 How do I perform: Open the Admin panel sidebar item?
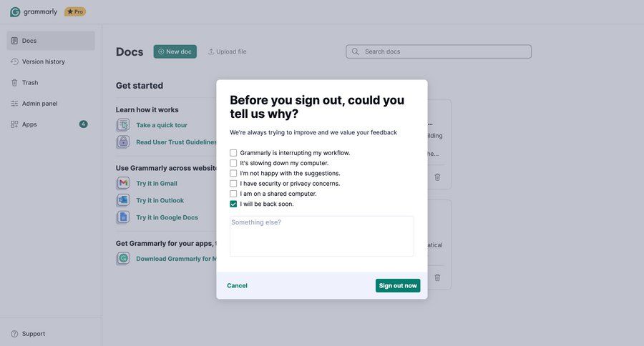point(39,104)
